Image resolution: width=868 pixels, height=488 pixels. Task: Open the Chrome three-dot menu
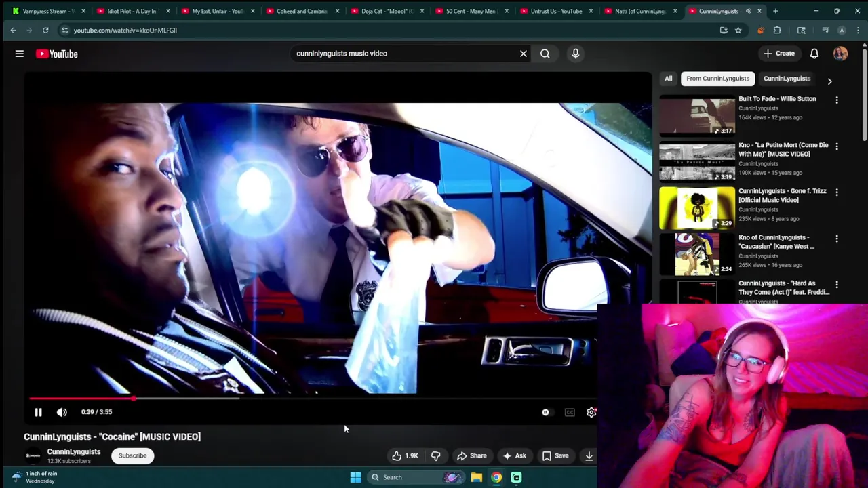(858, 30)
